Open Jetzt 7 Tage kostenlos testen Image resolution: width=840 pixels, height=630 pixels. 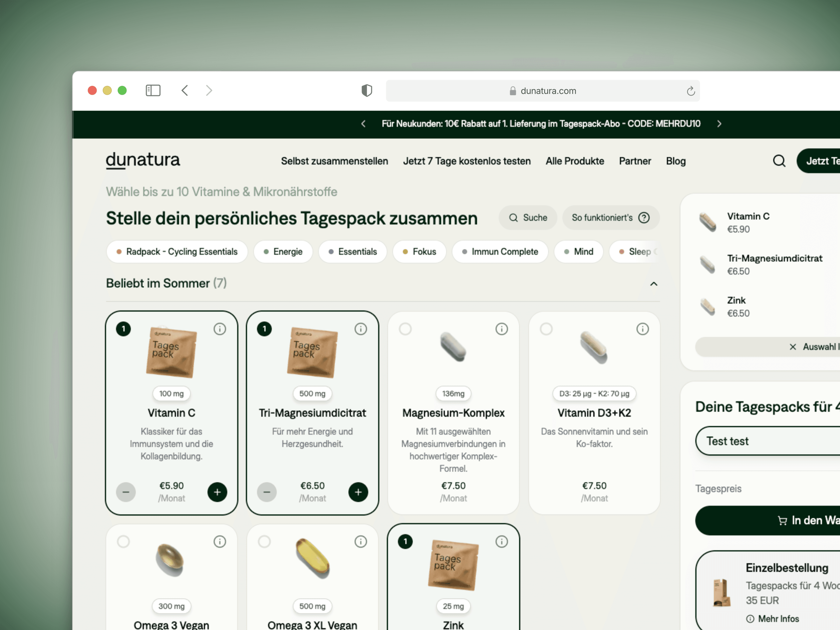point(467,161)
